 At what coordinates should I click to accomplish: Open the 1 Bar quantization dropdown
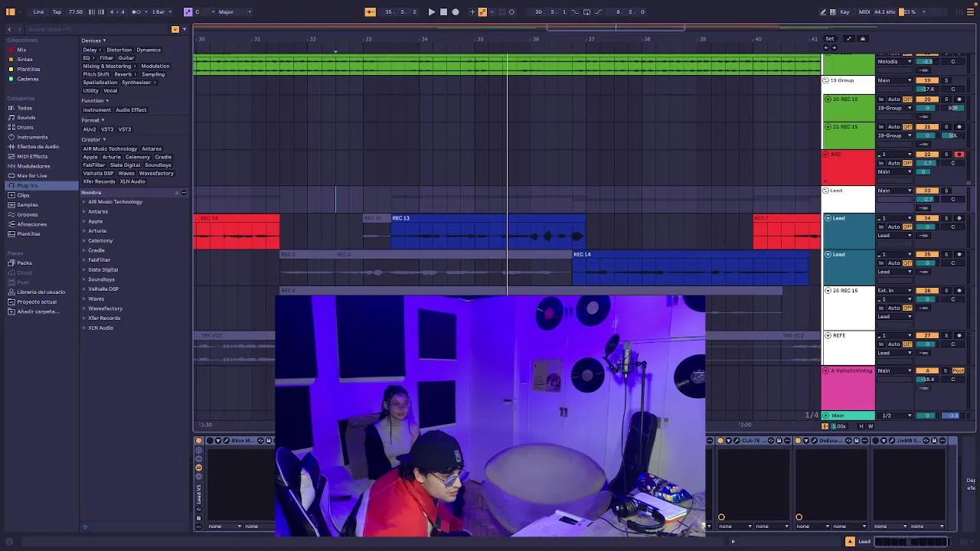tap(160, 11)
